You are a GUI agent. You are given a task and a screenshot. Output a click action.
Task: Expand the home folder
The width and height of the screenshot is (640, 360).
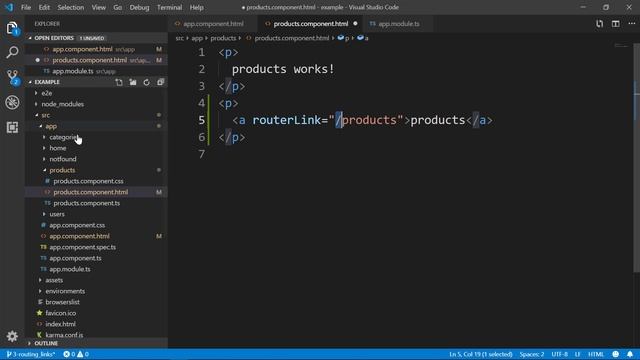(x=58, y=148)
